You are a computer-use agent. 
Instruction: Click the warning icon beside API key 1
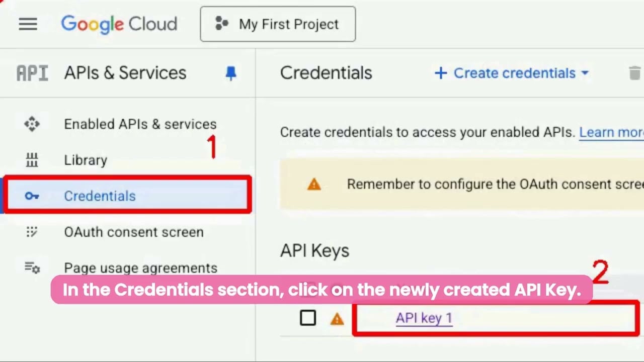tap(337, 319)
